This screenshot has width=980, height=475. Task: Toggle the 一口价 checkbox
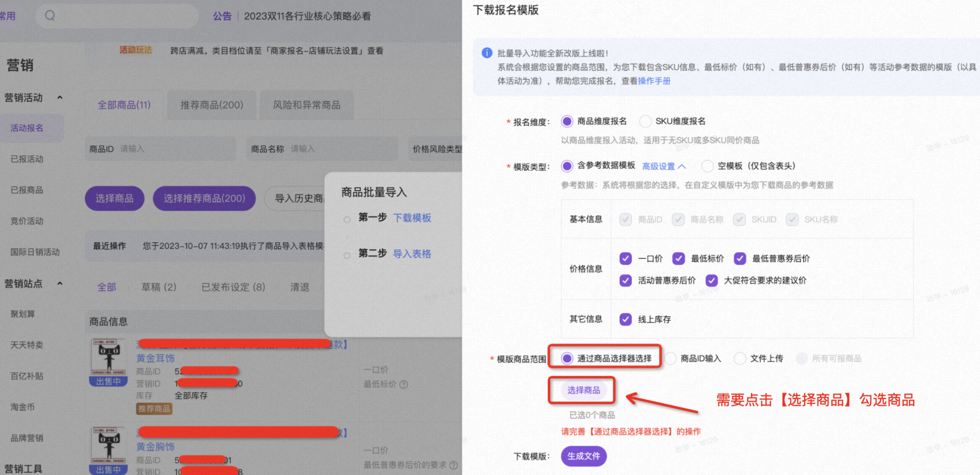point(626,258)
